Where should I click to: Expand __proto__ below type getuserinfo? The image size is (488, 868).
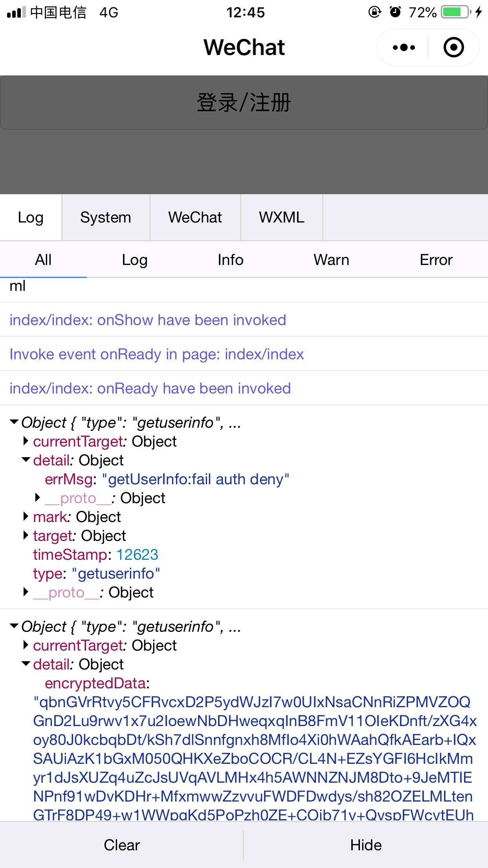point(26,592)
